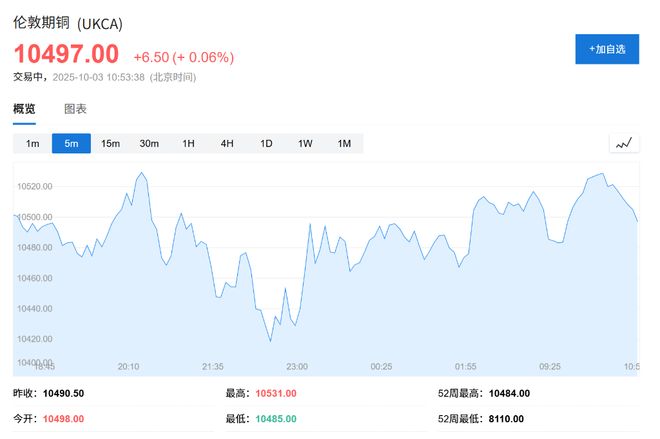Show the 1D daily chart
The width and height of the screenshot is (660, 439).
pos(266,144)
